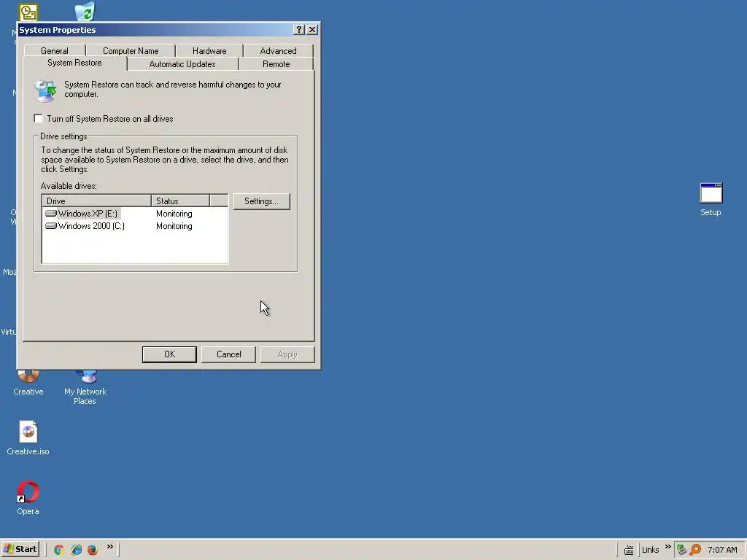Image resolution: width=747 pixels, height=560 pixels.
Task: Click Monitoring status for Windows XP (E:)
Action: [174, 214]
